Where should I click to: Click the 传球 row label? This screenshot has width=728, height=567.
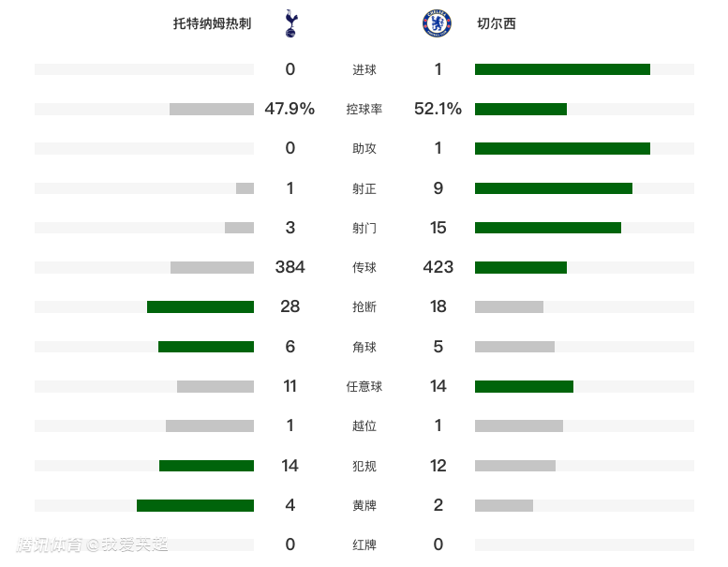[x=364, y=267]
